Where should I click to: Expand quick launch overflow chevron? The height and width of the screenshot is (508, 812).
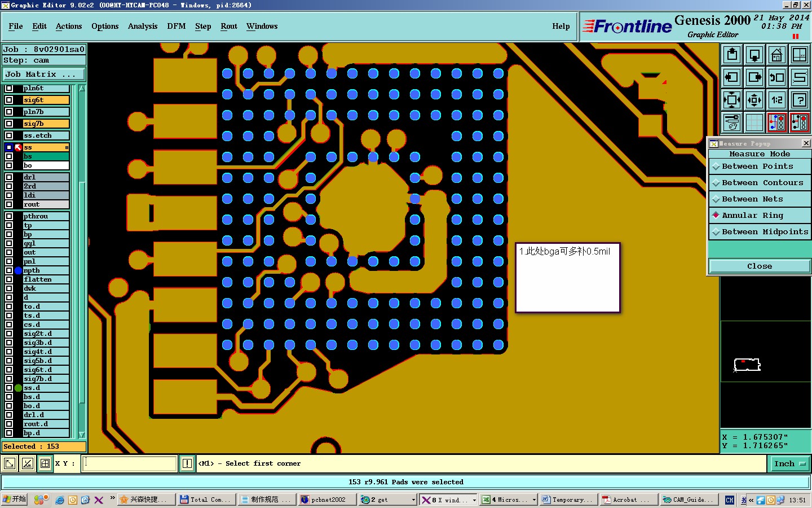pos(113,498)
